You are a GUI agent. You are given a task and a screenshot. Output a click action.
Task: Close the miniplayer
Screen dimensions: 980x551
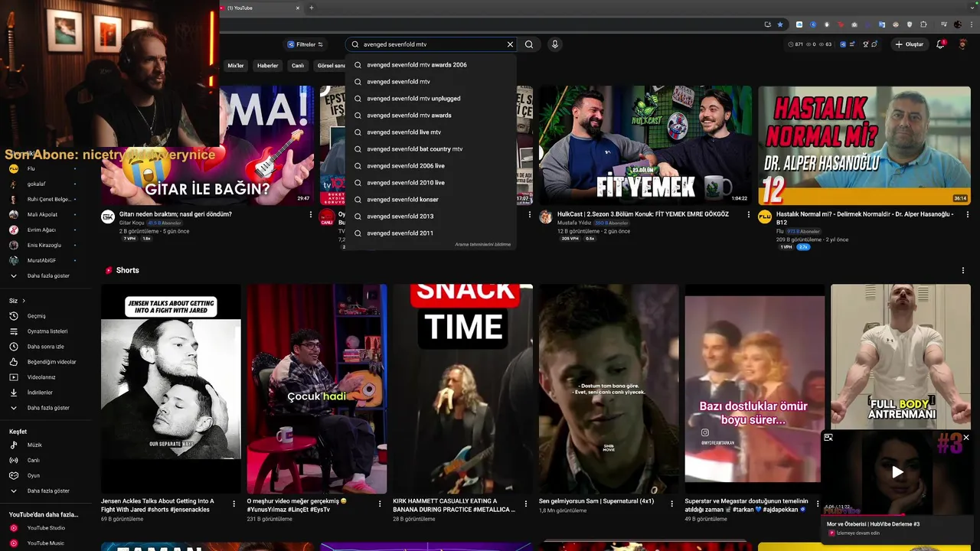pos(966,438)
